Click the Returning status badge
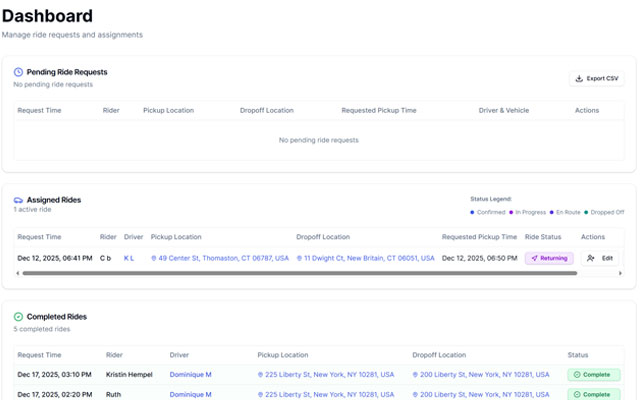640x400 pixels. tap(549, 258)
